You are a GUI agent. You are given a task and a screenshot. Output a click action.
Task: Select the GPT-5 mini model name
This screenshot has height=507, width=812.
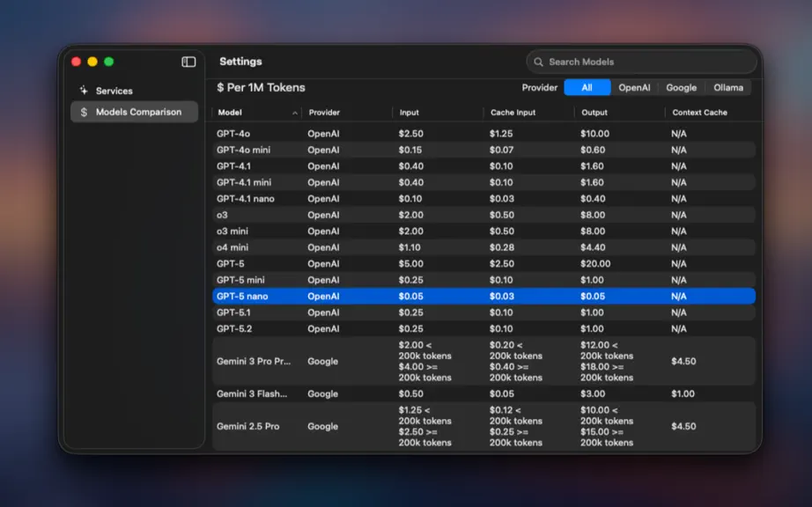(x=240, y=280)
